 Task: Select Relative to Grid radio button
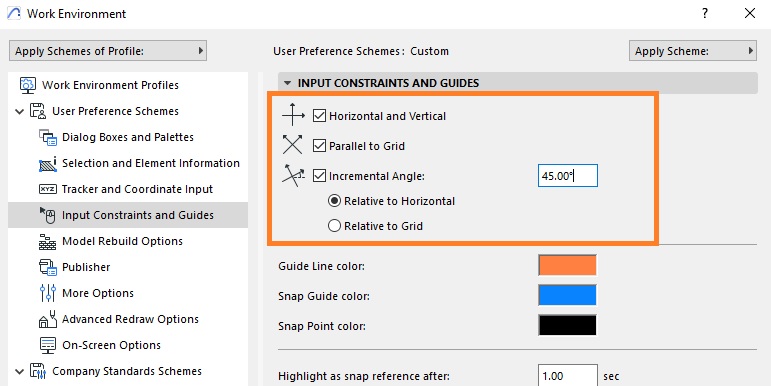point(334,226)
